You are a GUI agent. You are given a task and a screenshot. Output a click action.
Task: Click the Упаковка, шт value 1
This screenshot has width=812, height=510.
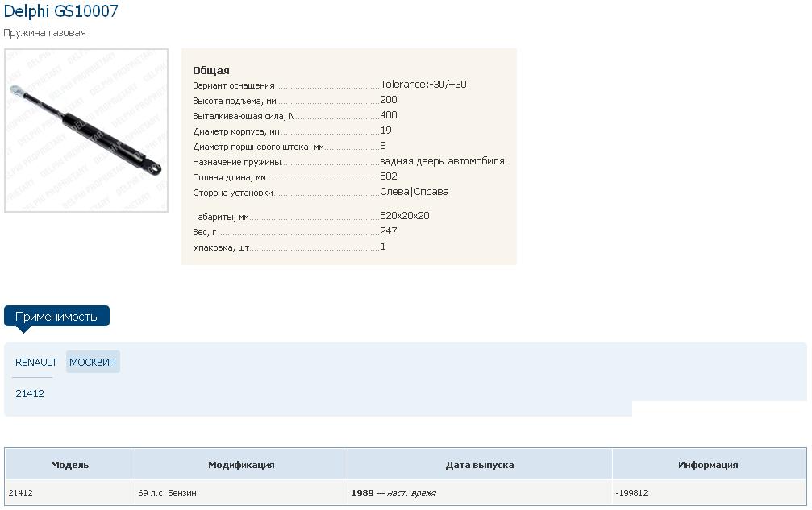tap(383, 247)
